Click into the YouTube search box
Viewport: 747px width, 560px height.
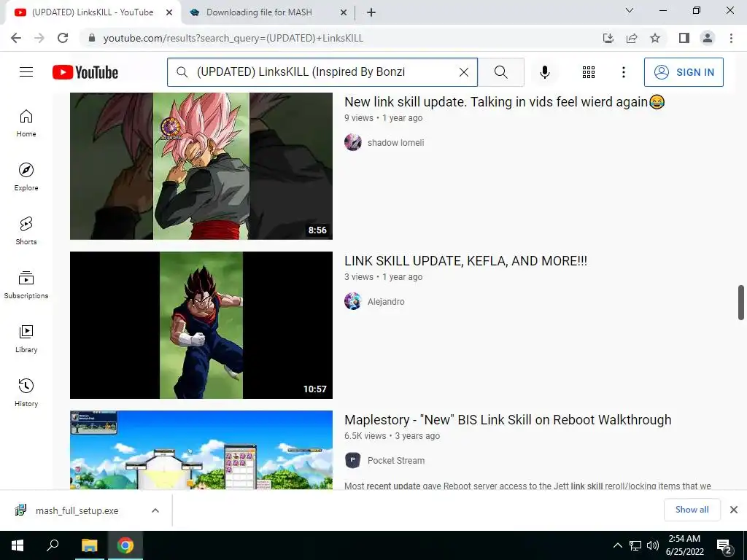click(322, 72)
